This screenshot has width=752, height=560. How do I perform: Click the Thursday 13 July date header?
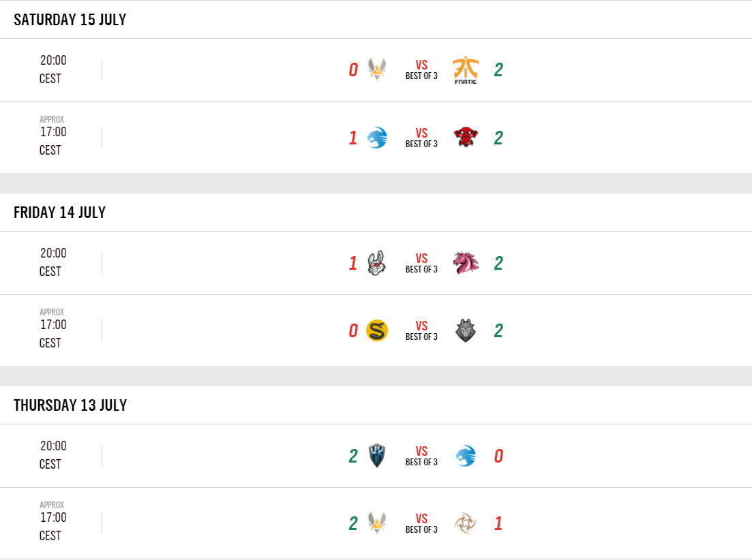tap(70, 405)
